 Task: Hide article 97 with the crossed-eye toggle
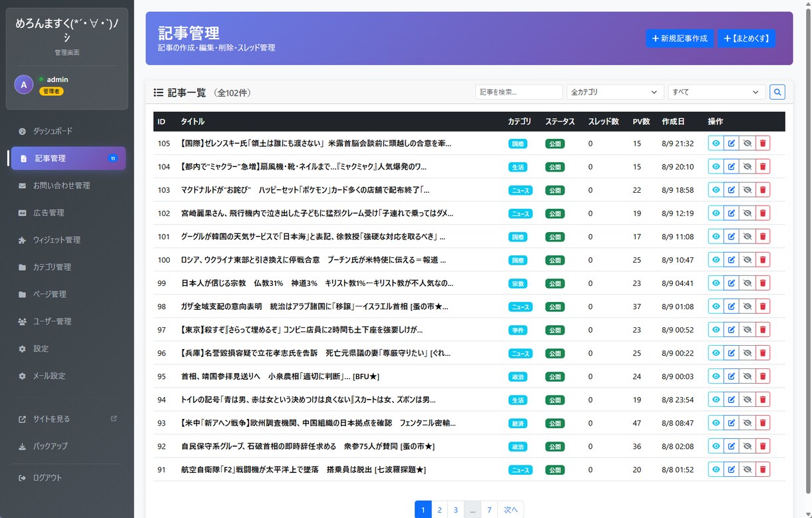pos(747,329)
